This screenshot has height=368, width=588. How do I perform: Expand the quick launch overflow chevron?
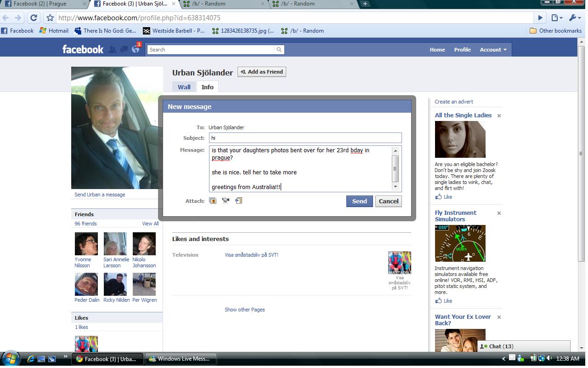[65, 356]
